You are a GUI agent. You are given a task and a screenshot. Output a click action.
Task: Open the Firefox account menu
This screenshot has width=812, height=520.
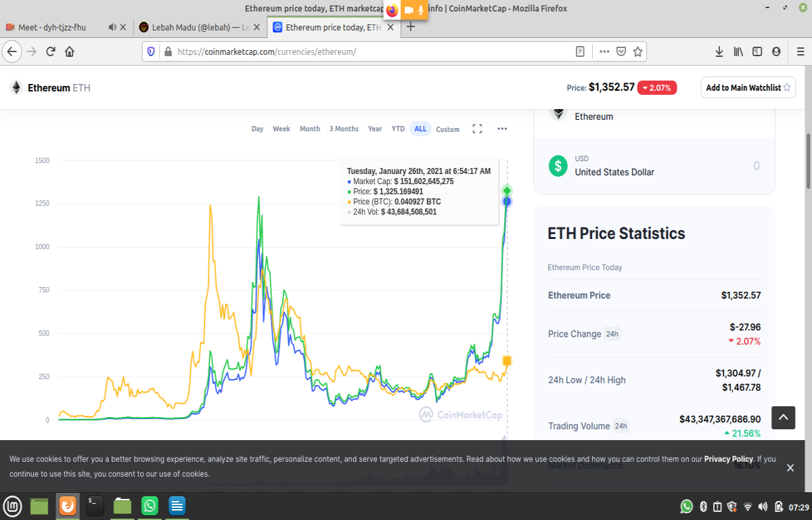[776, 51]
